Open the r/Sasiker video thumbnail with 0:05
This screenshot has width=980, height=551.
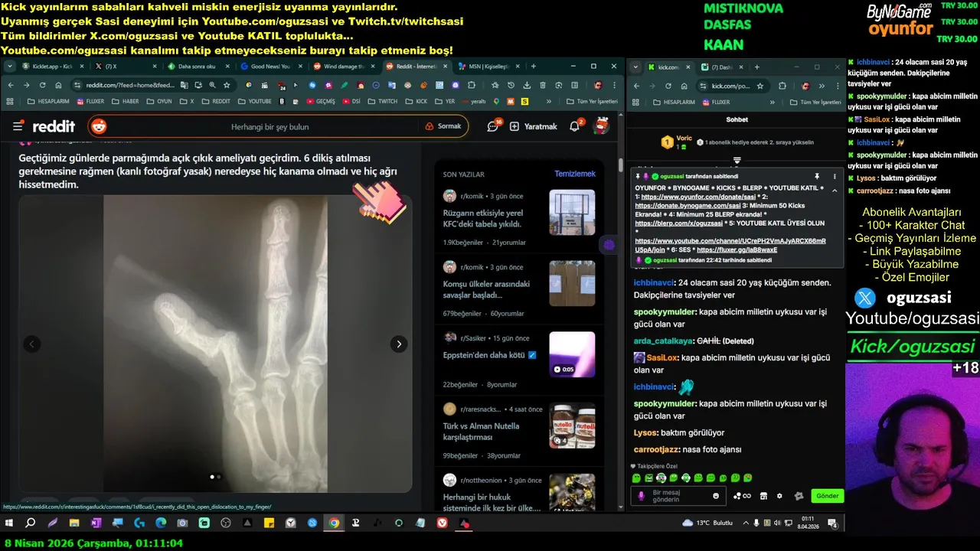tap(572, 354)
